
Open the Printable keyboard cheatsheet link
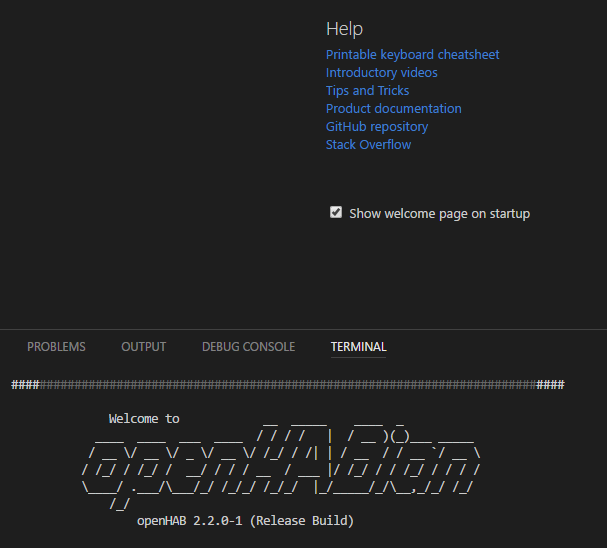[412, 55]
